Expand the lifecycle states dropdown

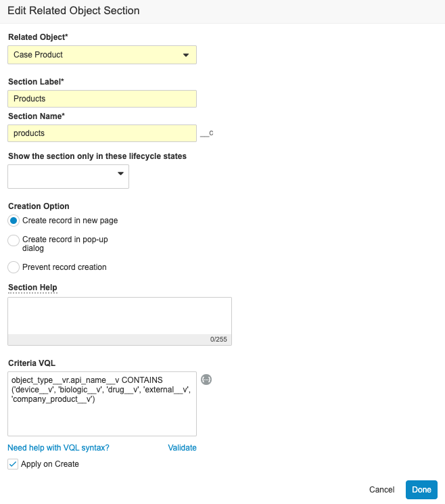68,177
